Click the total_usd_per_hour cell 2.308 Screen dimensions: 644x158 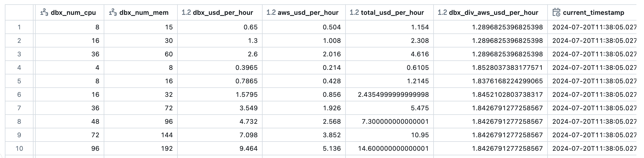coord(390,40)
